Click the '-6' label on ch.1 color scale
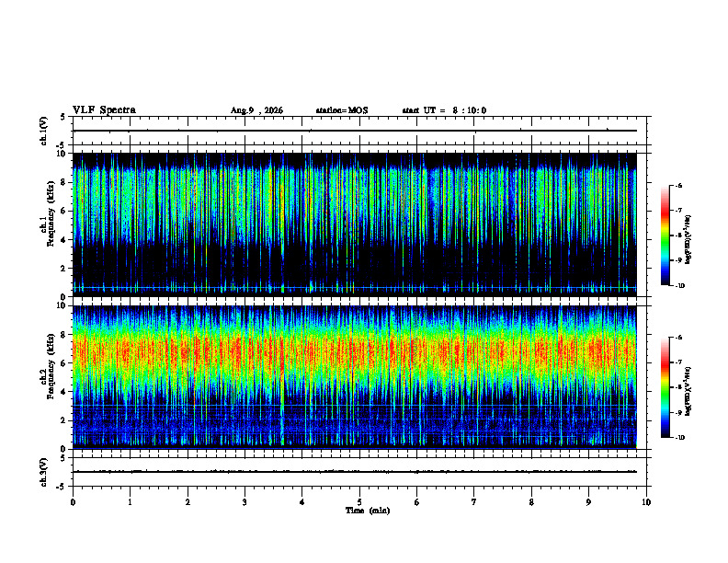 click(678, 185)
